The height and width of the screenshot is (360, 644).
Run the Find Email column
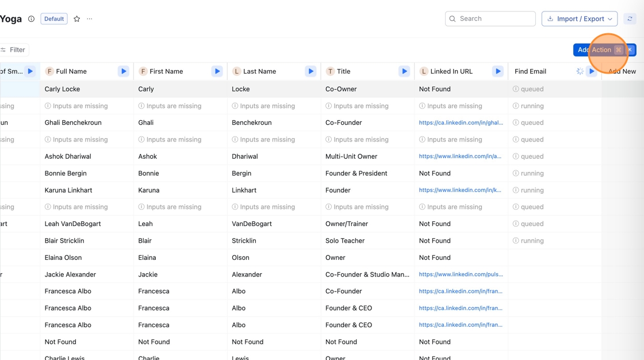click(592, 71)
